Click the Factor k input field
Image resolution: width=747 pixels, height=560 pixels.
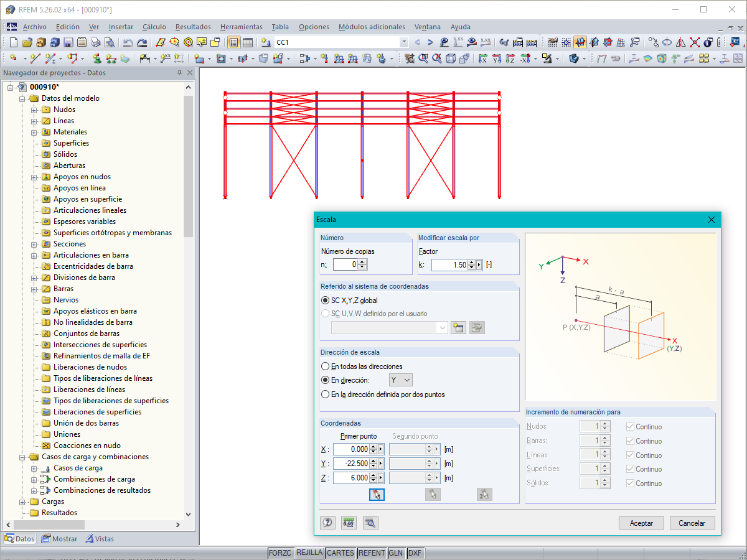(452, 265)
